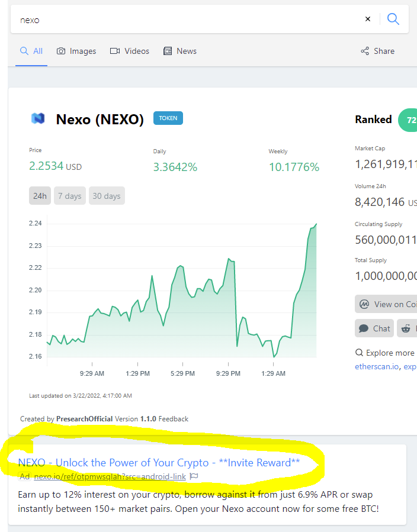Click the chart peak at the right edge
This screenshot has height=532, width=417.
(x=316, y=225)
